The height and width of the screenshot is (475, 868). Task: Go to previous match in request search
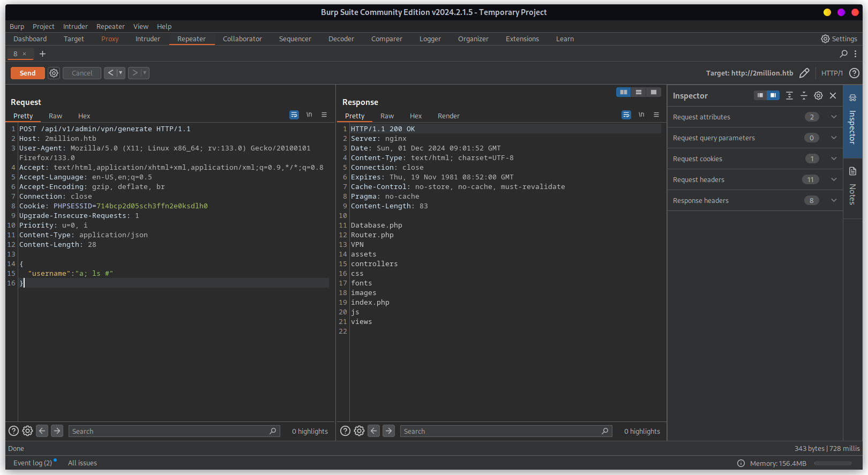(x=42, y=431)
